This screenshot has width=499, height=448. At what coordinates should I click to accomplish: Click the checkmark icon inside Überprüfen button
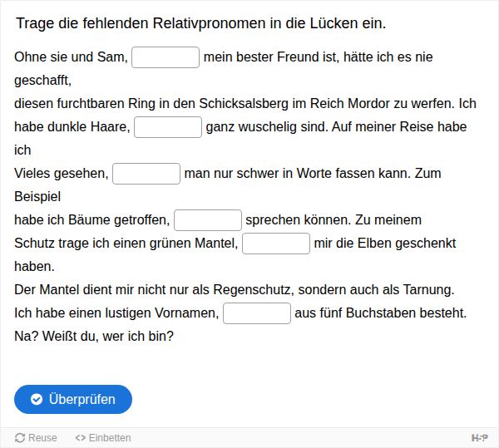pyautogui.click(x=37, y=399)
